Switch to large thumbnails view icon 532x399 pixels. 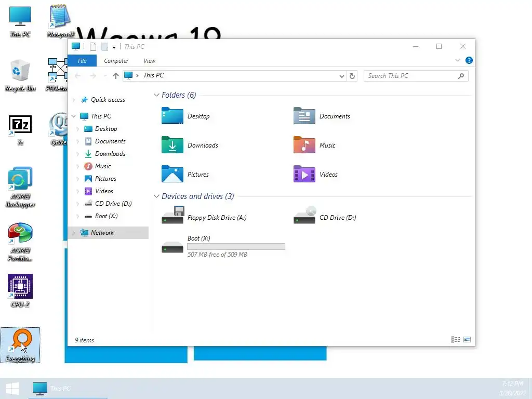467,340
